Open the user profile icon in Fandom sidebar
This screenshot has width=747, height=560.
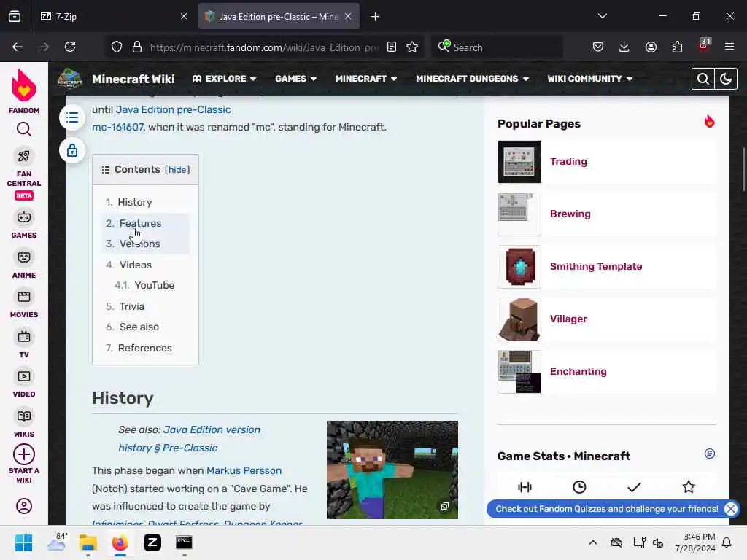click(24, 506)
